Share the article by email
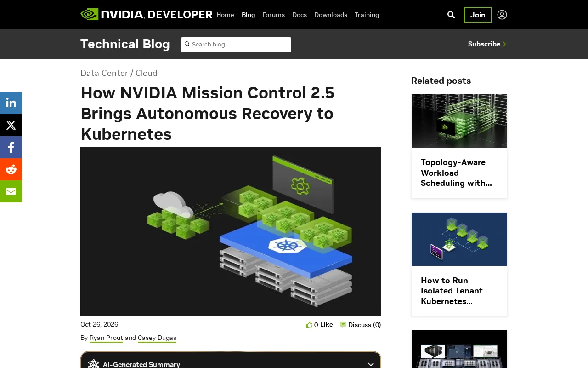 pyautogui.click(x=11, y=191)
